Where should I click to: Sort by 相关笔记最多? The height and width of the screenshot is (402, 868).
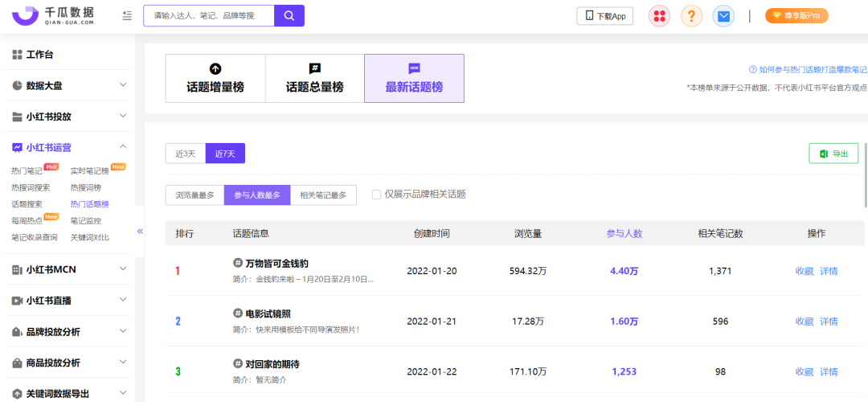(323, 195)
